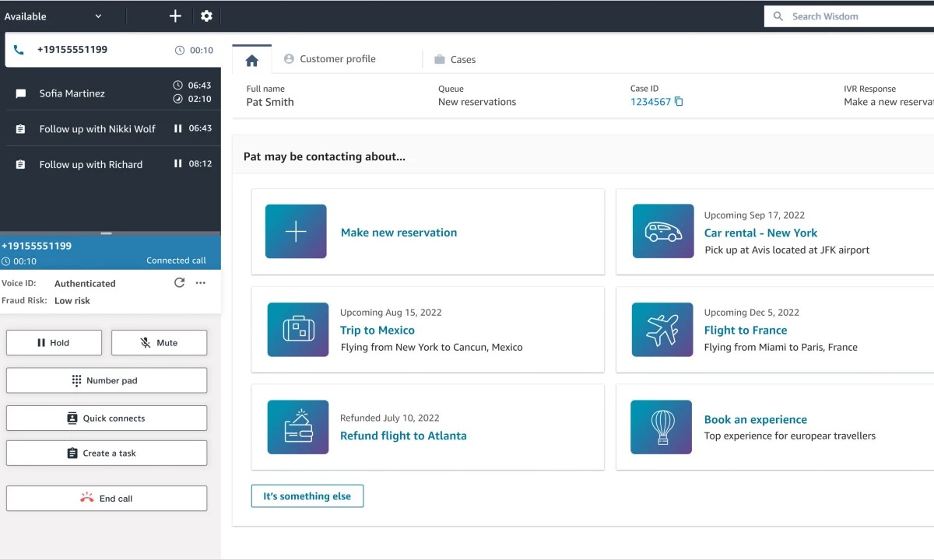Open the Available status dropdown
The width and height of the screenshot is (934, 560).
point(54,16)
